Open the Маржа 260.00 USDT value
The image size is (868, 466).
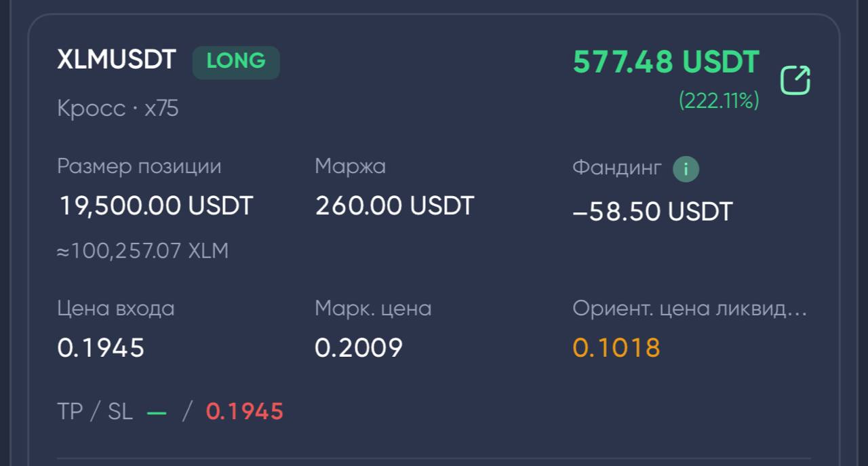point(394,206)
